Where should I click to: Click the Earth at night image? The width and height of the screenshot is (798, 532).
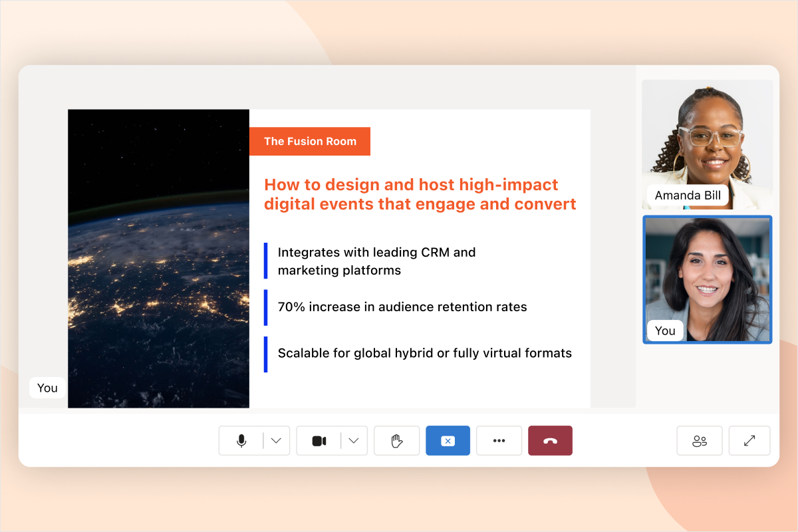(x=158, y=258)
